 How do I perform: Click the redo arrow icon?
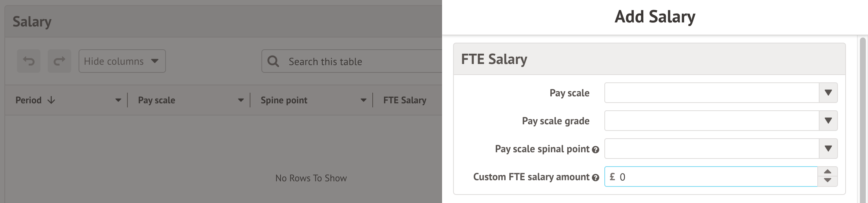click(59, 61)
